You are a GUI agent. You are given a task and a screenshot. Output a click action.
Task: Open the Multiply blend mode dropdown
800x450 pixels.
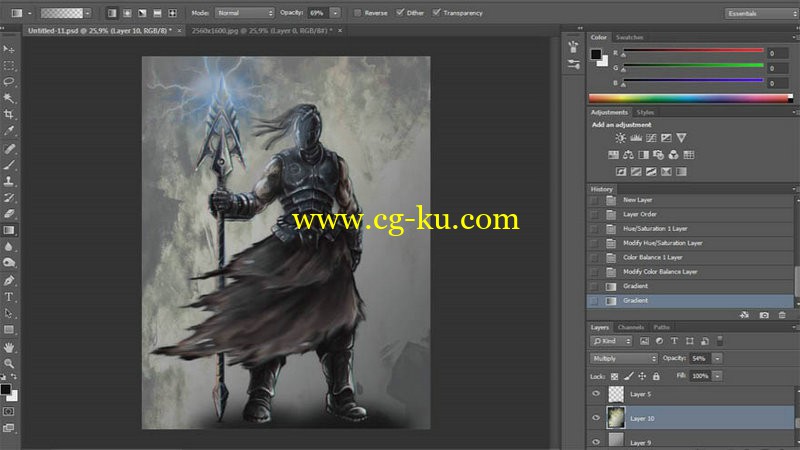[623, 359]
